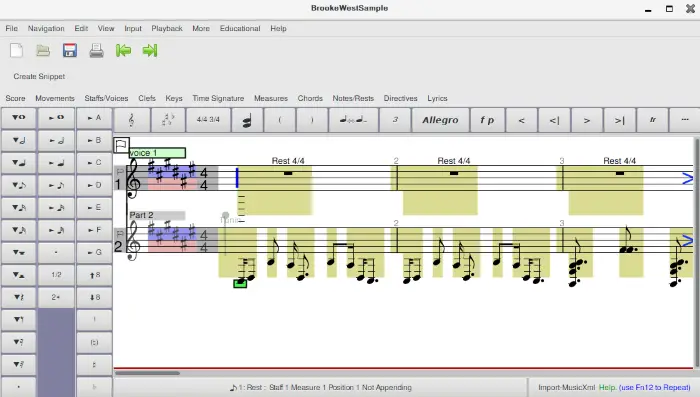
Task: Change duration to whole note with right-arrow button
Action: [x=56, y=118]
